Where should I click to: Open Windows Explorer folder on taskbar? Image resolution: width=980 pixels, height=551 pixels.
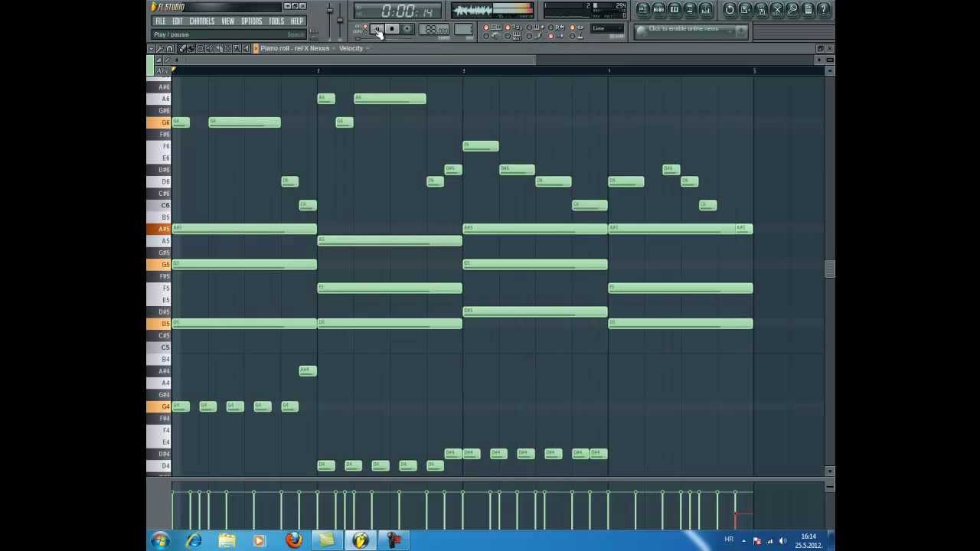[227, 541]
